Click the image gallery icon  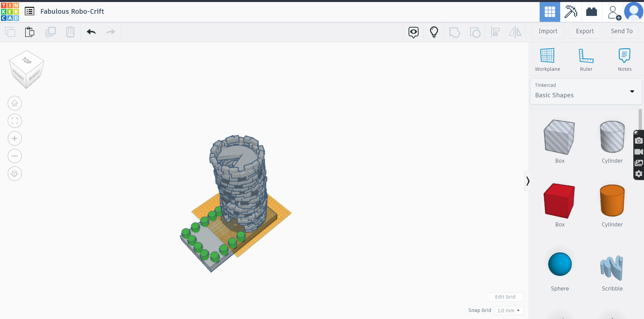click(x=639, y=163)
